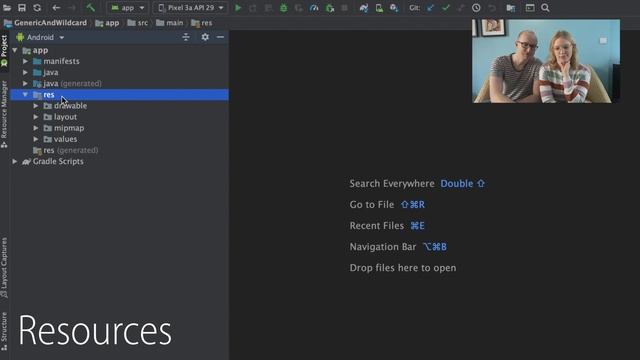The height and width of the screenshot is (360, 640).
Task: Click the Save All toolbar icon
Action: (x=22, y=8)
